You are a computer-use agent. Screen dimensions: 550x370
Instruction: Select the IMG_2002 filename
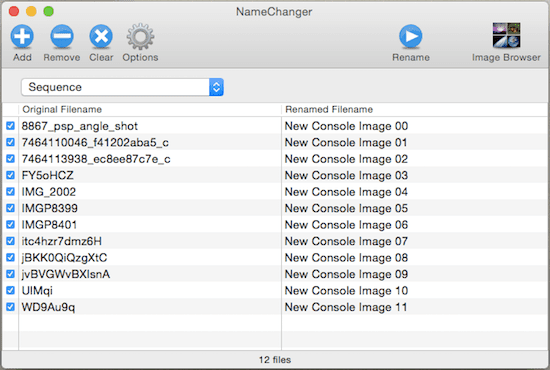[x=49, y=192]
